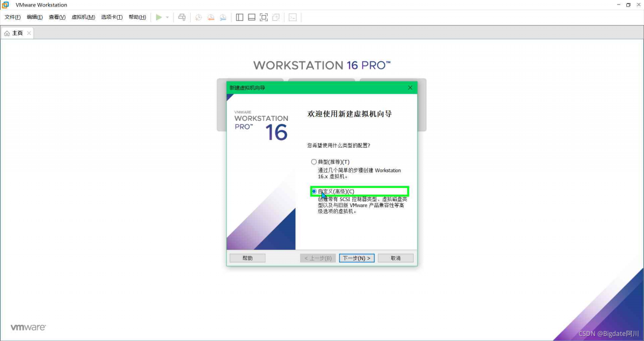Open the 选项卡(T) menu
The image size is (644, 341).
(112, 17)
